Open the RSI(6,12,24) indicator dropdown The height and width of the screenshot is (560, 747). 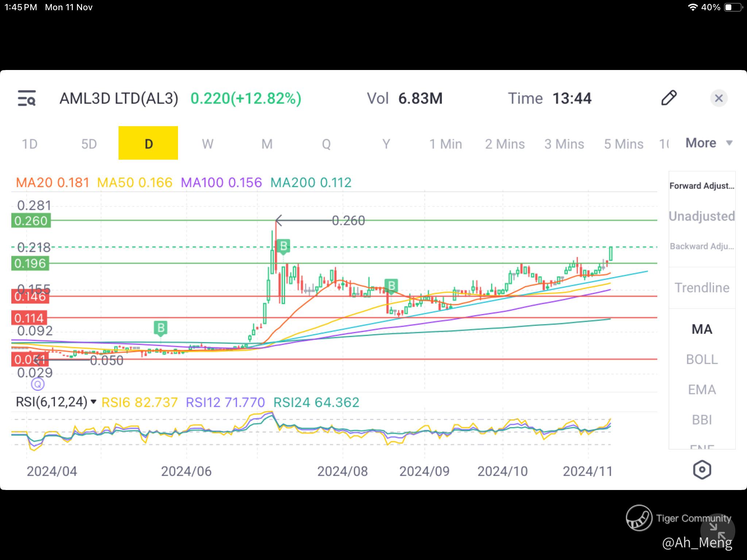click(56, 402)
